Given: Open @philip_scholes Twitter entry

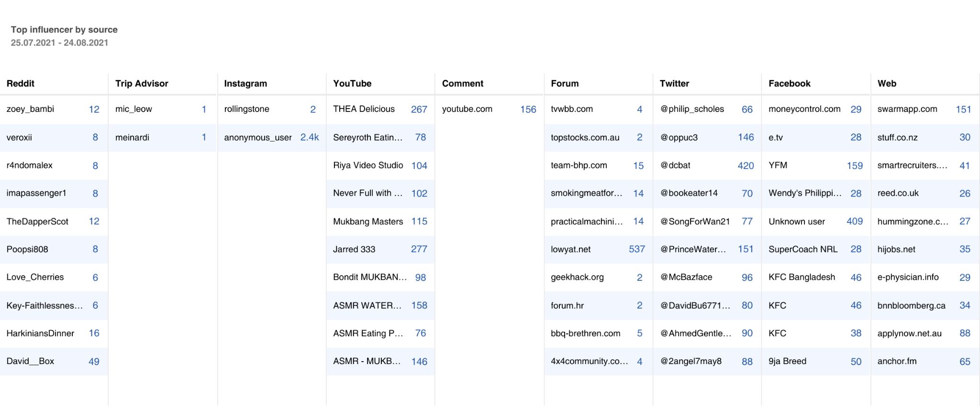Looking at the screenshot, I should coord(692,109).
